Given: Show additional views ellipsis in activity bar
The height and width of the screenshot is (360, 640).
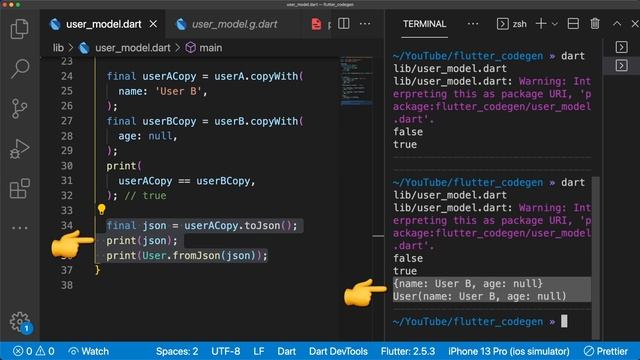Looking at the screenshot, I should coord(19,228).
